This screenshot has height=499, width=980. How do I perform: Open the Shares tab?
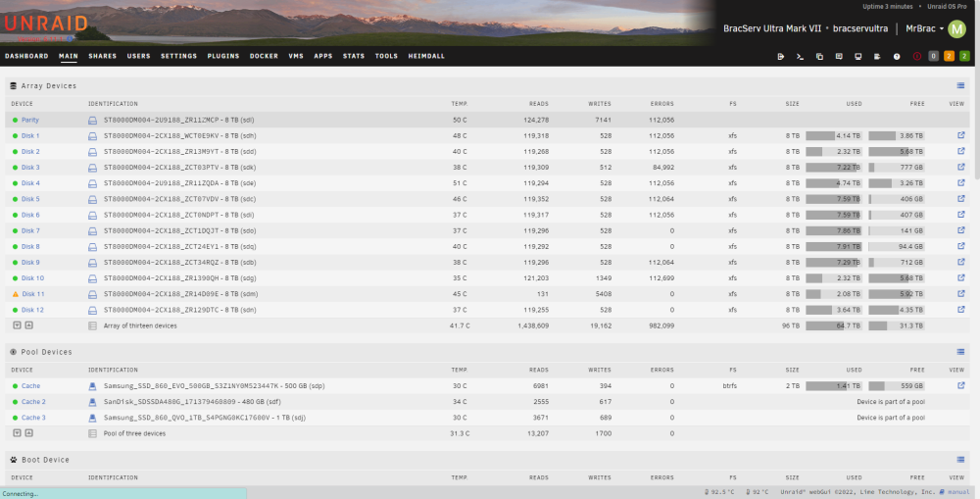tap(103, 56)
